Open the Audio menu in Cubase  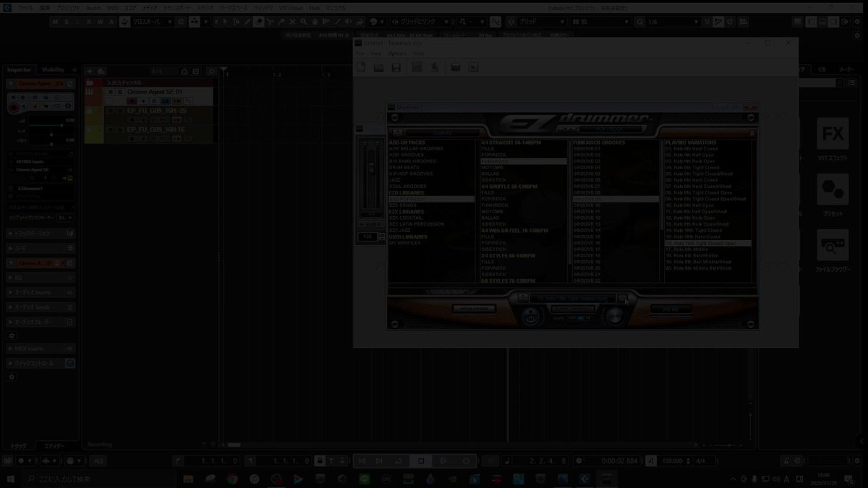pos(93,7)
